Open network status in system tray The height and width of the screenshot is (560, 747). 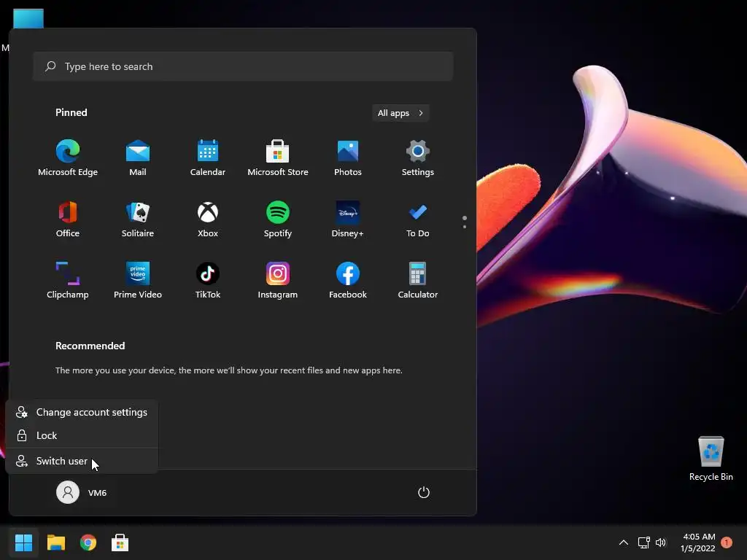[643, 542]
